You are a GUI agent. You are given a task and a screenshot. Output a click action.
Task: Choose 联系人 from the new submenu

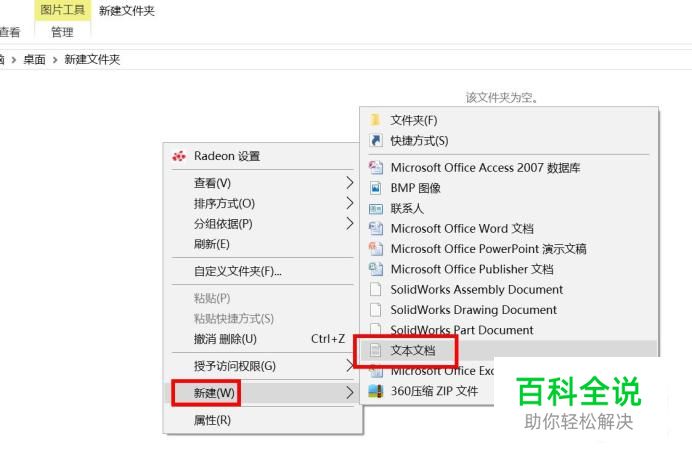[509, 208]
